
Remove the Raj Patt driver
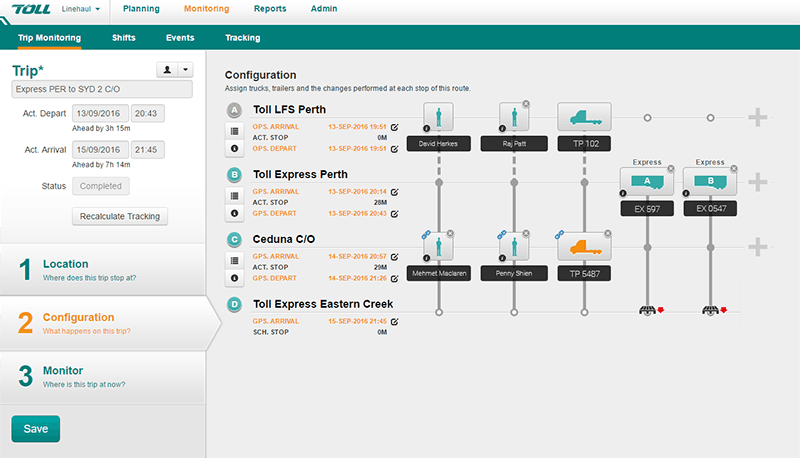pos(526,104)
